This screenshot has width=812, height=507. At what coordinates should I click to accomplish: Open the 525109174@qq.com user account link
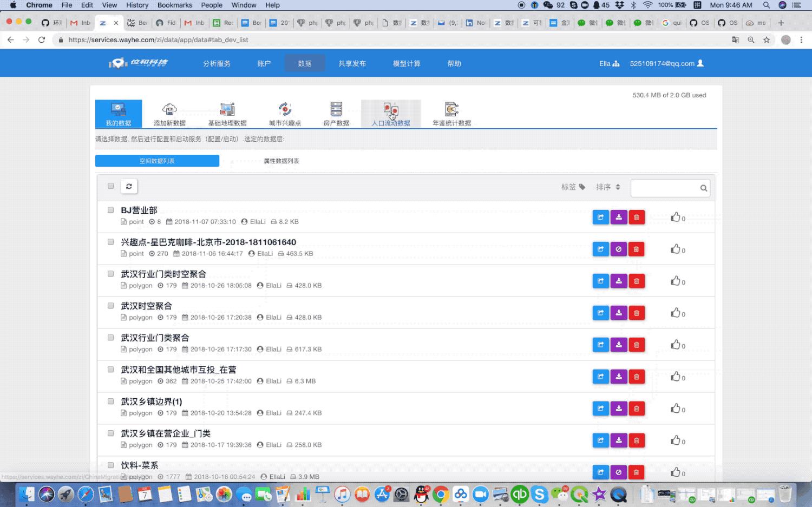click(666, 63)
